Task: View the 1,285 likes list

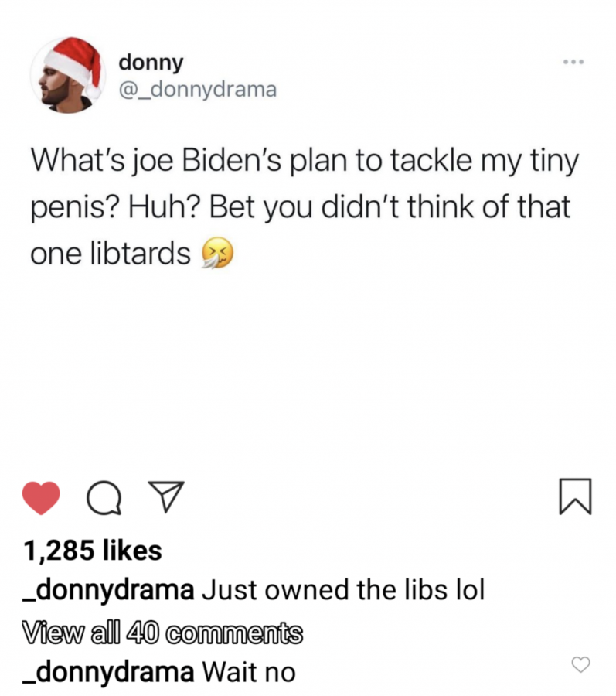Action: coord(93,551)
